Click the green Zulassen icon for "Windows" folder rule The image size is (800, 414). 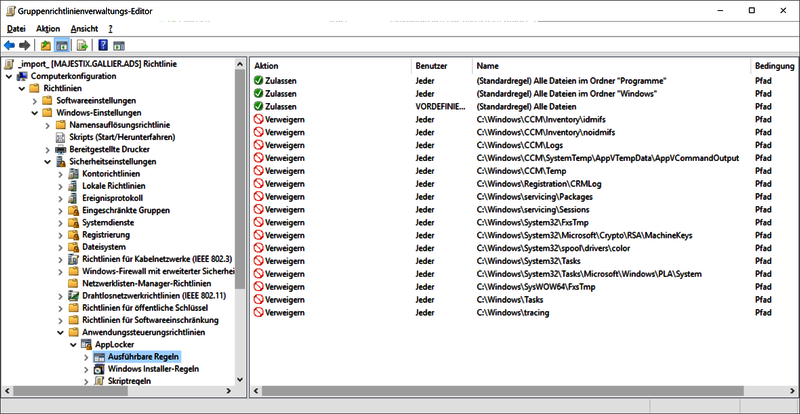[x=259, y=94]
